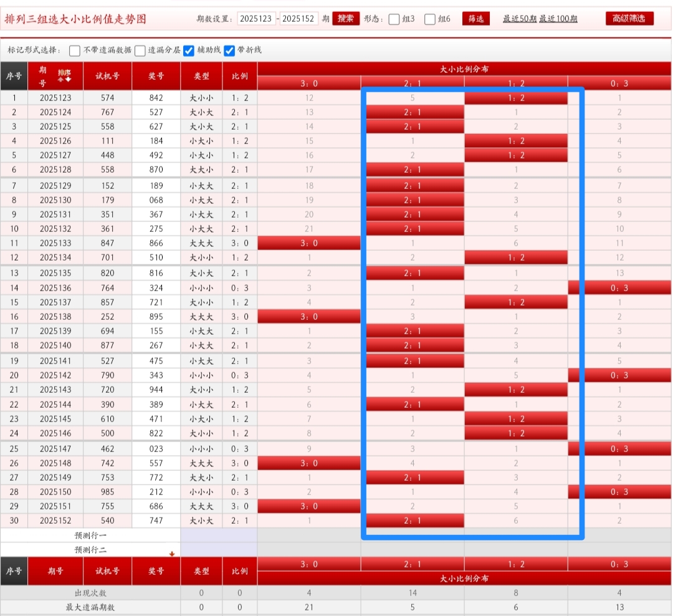Click the red down arrow beside 预测行二
The height and width of the screenshot is (616, 673).
172,554
